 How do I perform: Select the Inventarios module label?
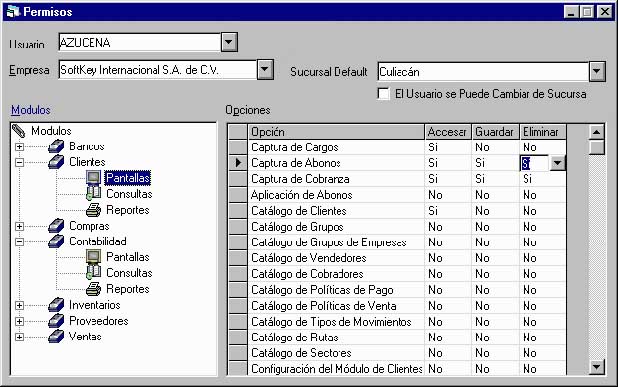[95, 305]
